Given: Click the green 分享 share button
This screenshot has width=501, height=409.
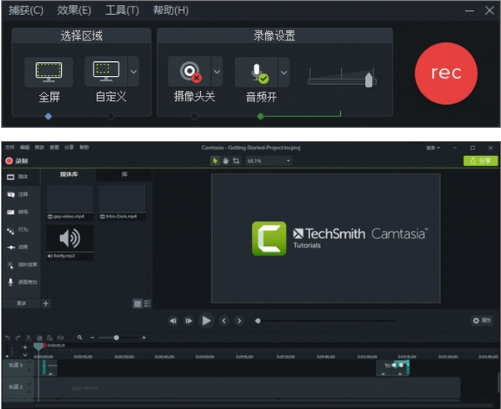Looking at the screenshot, I should pos(480,161).
